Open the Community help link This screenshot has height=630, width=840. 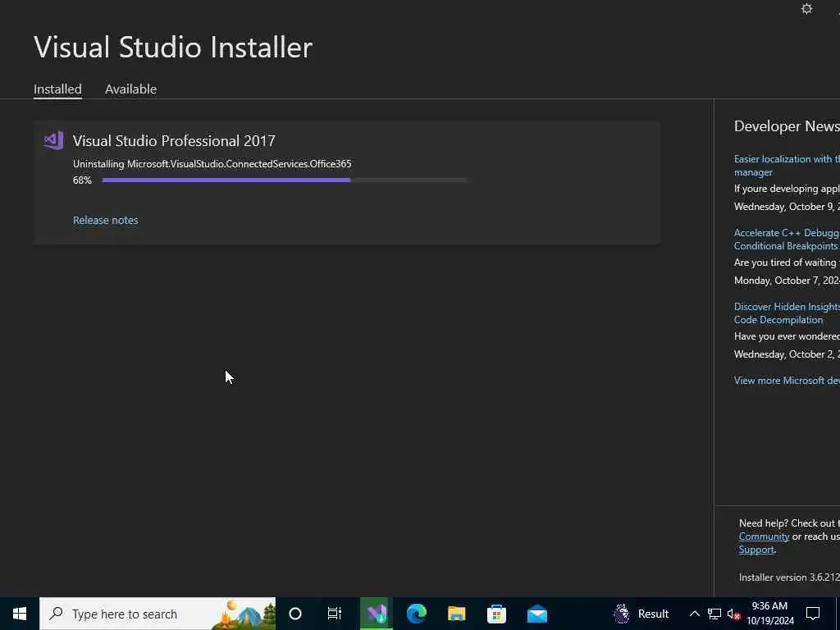(764, 536)
